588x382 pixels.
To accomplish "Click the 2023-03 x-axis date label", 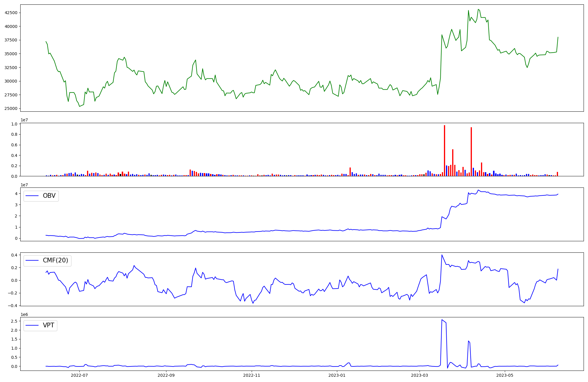I will coord(420,375).
